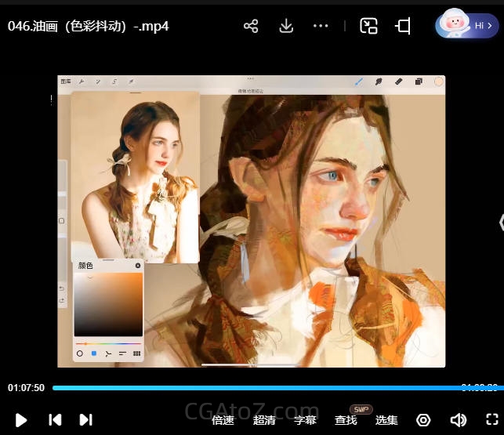Open the 超清 quality selector
Viewport: 504px width, 435px height.
(x=264, y=420)
